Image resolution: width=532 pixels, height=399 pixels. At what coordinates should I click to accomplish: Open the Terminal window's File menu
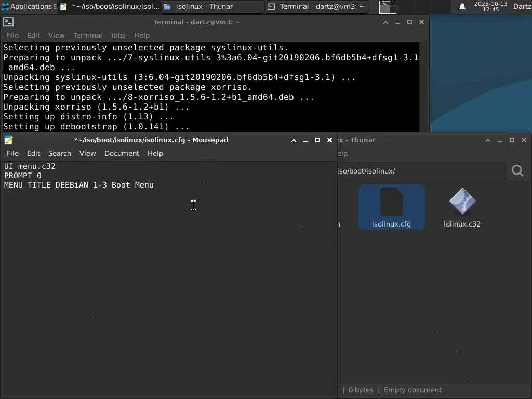coord(12,35)
